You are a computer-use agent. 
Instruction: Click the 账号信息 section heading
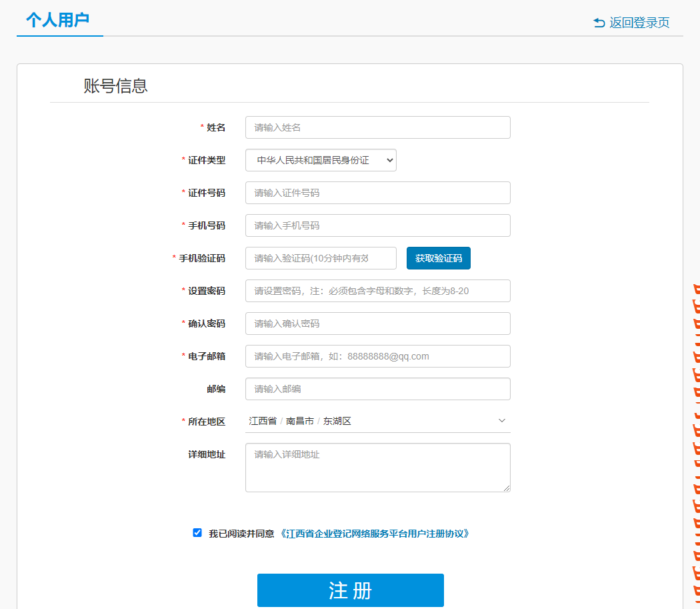(115, 85)
